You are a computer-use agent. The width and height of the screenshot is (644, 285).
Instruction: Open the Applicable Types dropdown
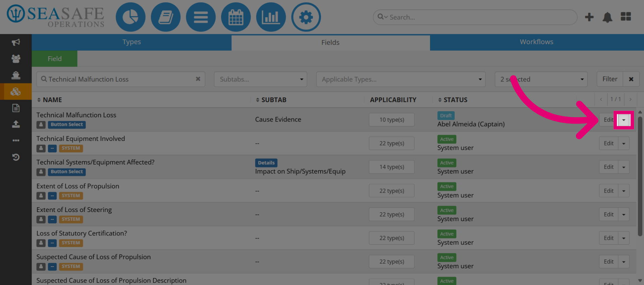click(401, 79)
